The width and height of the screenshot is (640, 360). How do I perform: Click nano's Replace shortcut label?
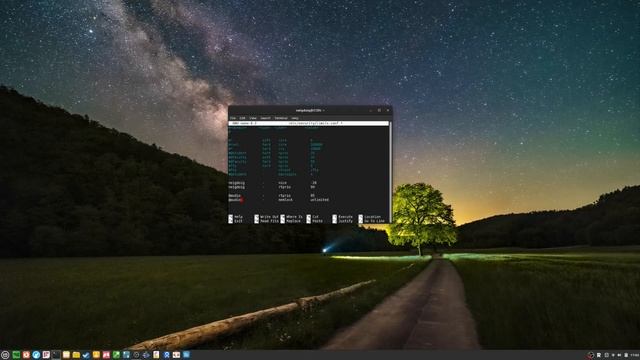pyautogui.click(x=293, y=221)
